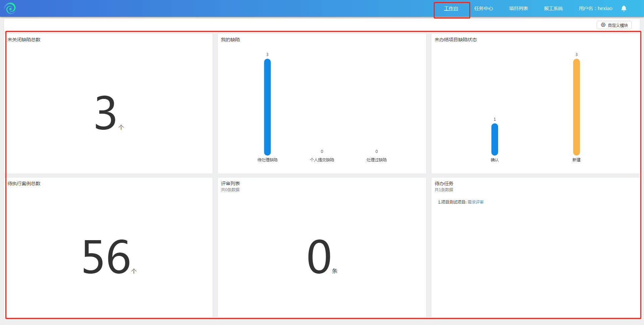Open the 需求评审 link in 待办任务

coord(475,202)
